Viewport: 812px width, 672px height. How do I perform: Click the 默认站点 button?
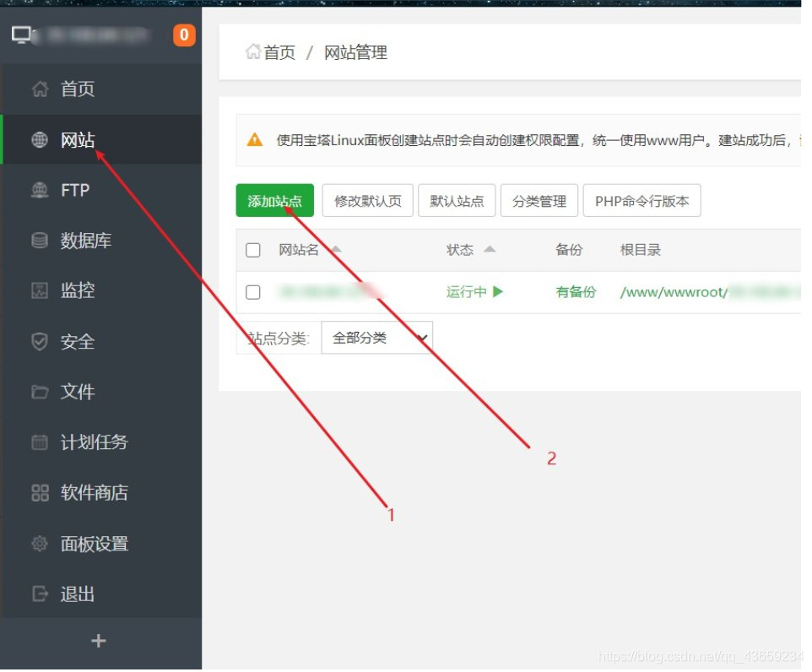[x=457, y=201]
